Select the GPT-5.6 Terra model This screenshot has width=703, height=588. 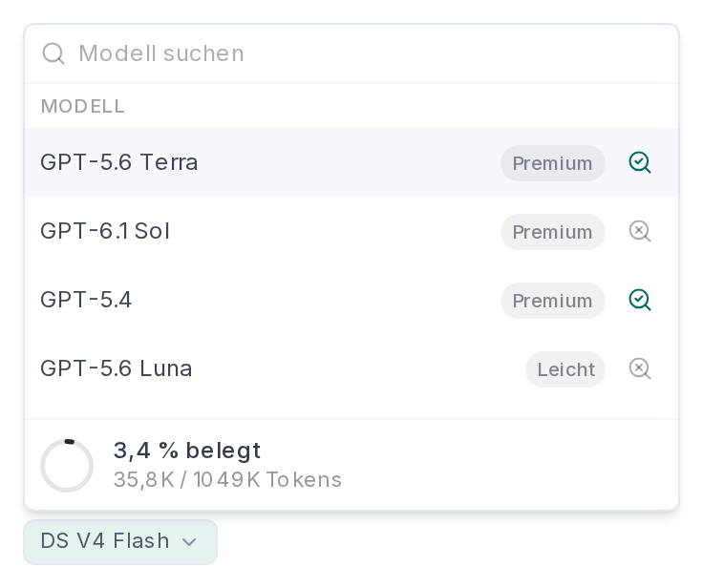351,162
